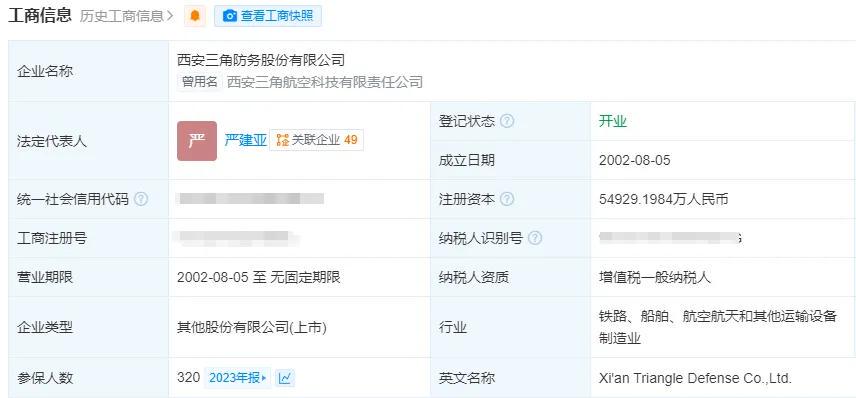Click the 曾用名 tag
This screenshot has width=856, height=398.
click(200, 82)
